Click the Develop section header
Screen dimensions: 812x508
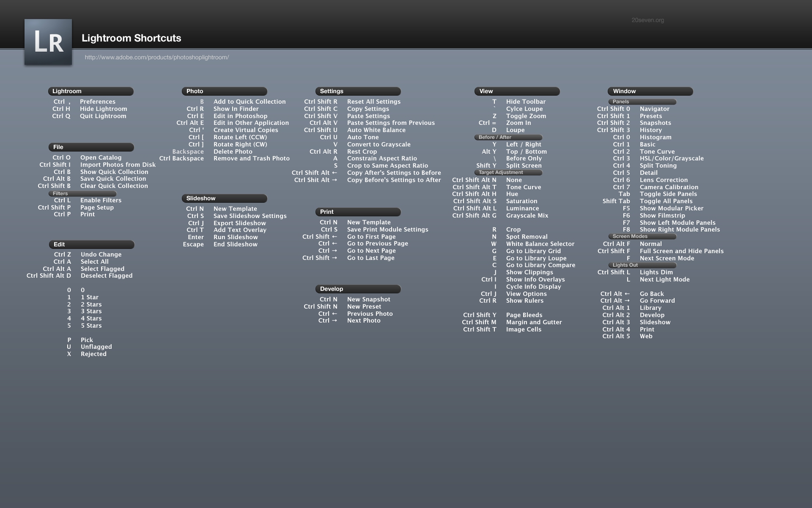point(358,289)
